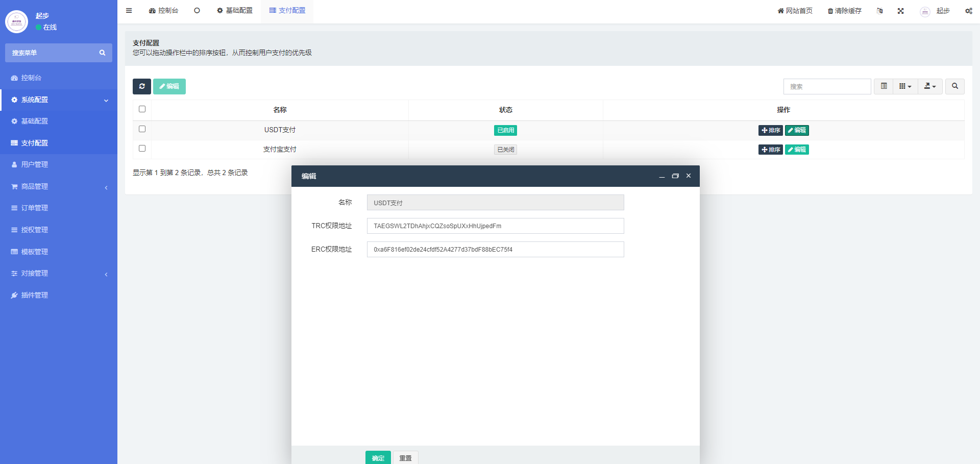Click the 名称 field in dialog
The height and width of the screenshot is (464, 980).
pyautogui.click(x=495, y=203)
